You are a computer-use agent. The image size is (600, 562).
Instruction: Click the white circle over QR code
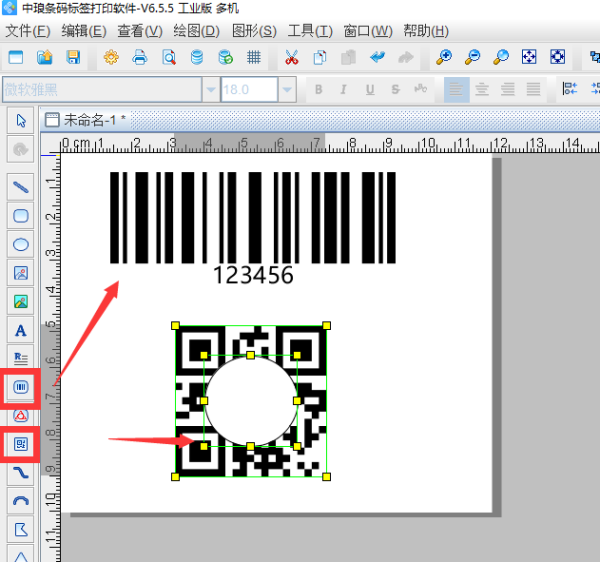click(251, 401)
